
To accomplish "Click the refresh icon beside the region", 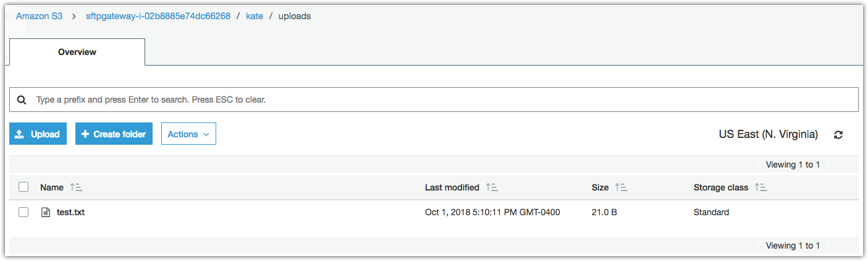I will pyautogui.click(x=838, y=134).
